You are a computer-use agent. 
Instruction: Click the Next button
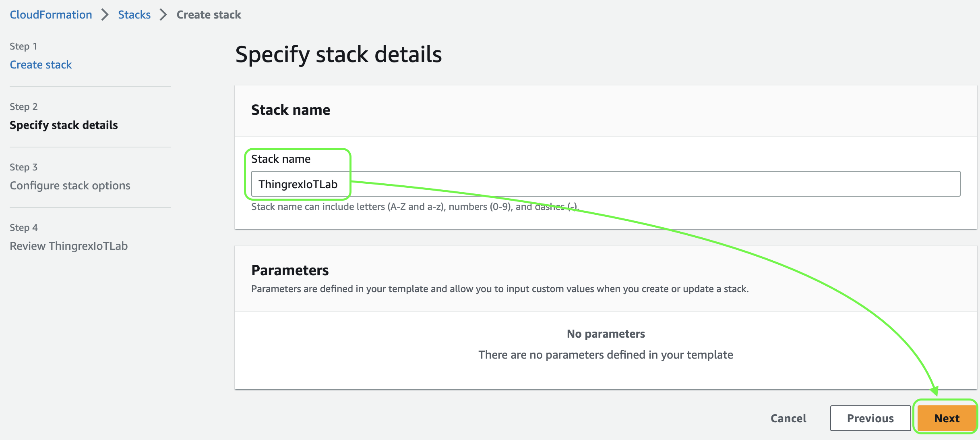pyautogui.click(x=947, y=418)
